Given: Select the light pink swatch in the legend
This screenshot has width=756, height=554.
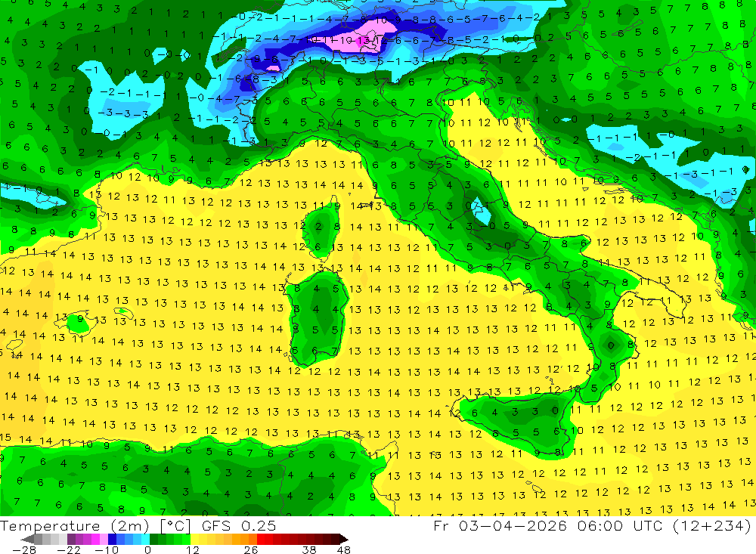Looking at the screenshot, I should 104,540.
